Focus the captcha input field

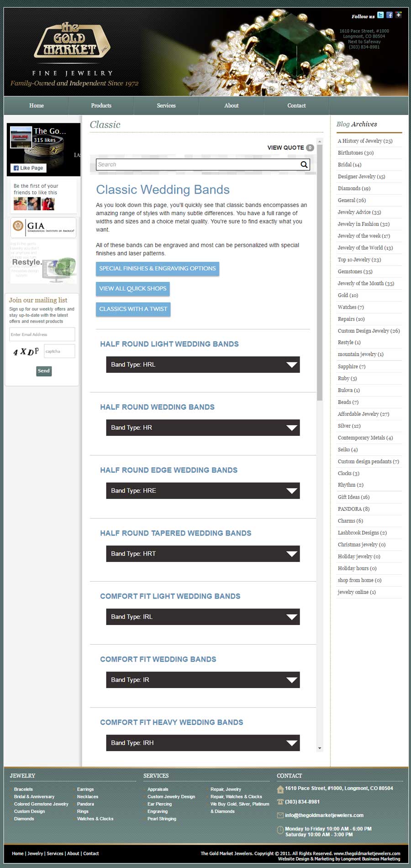59,351
